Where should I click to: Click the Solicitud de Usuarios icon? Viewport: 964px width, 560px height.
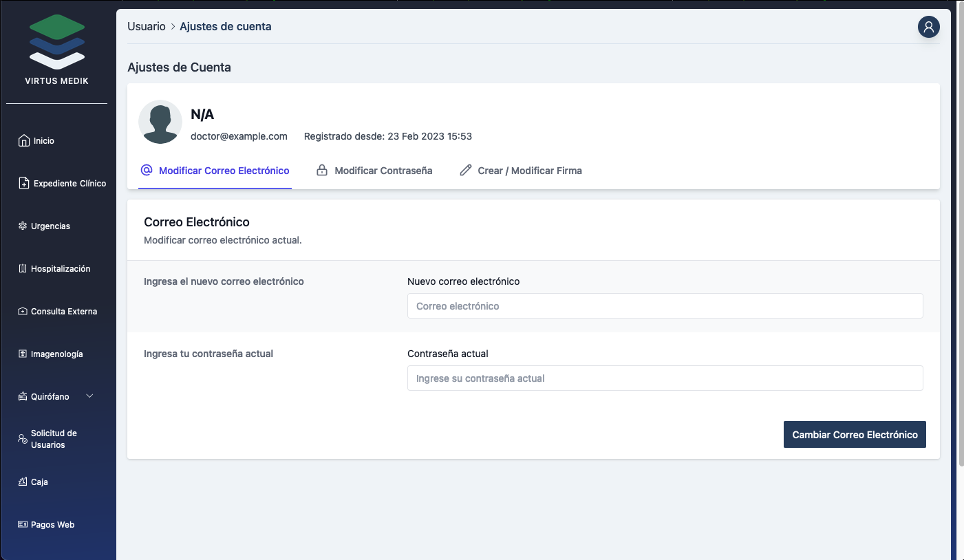pyautogui.click(x=23, y=439)
